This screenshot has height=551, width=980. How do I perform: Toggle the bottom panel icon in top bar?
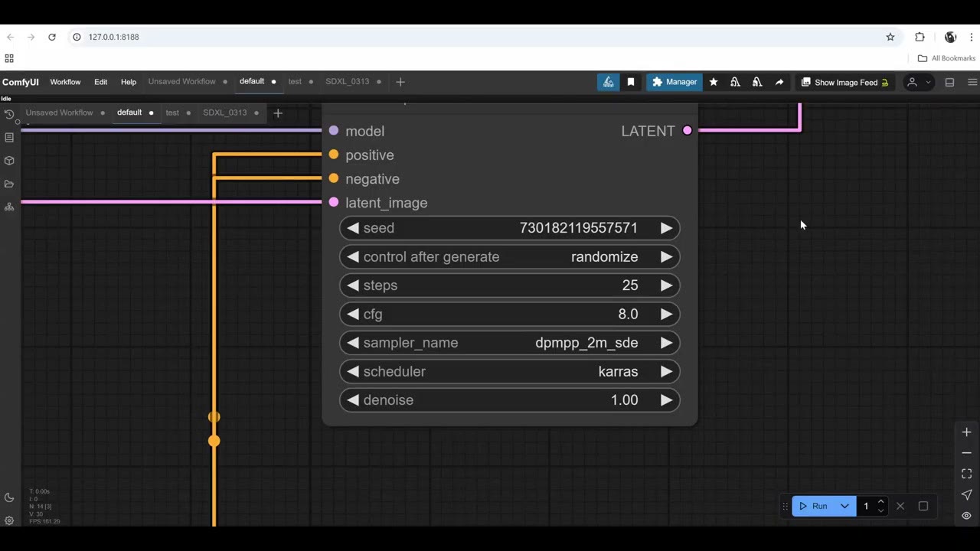pyautogui.click(x=949, y=82)
